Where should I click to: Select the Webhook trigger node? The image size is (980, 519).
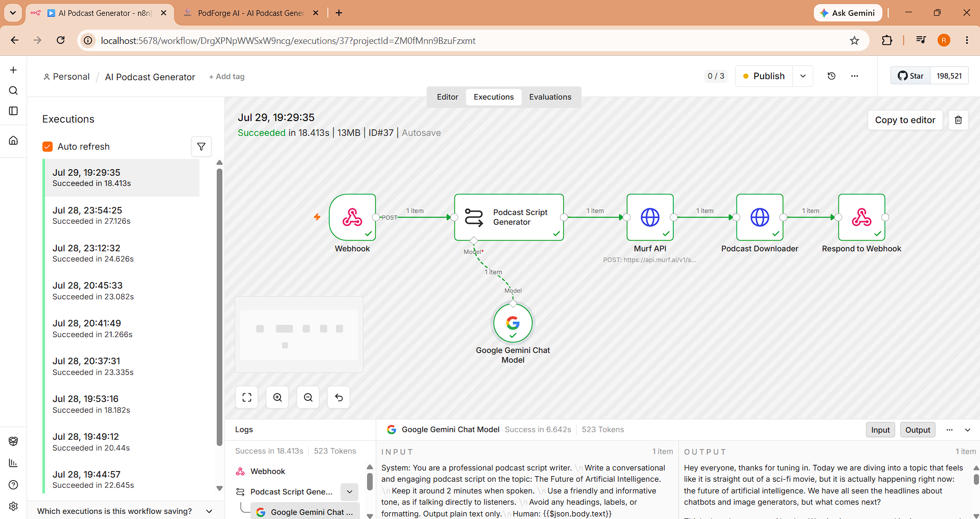[352, 217]
